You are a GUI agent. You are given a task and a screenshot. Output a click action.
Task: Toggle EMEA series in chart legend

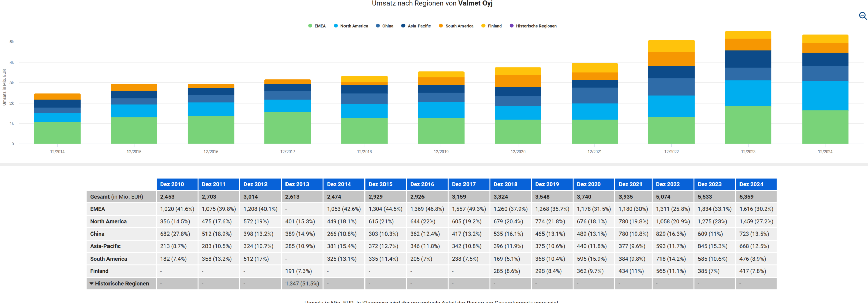coord(317,26)
